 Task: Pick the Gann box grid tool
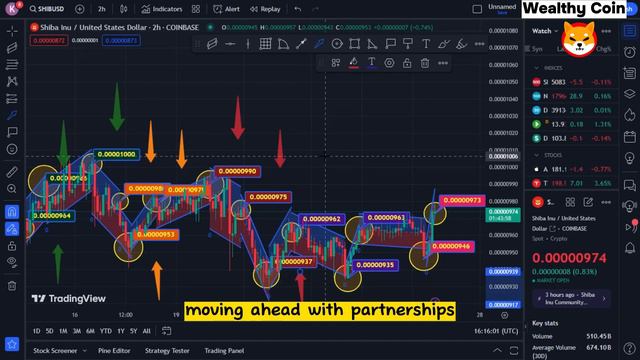[x=265, y=44]
